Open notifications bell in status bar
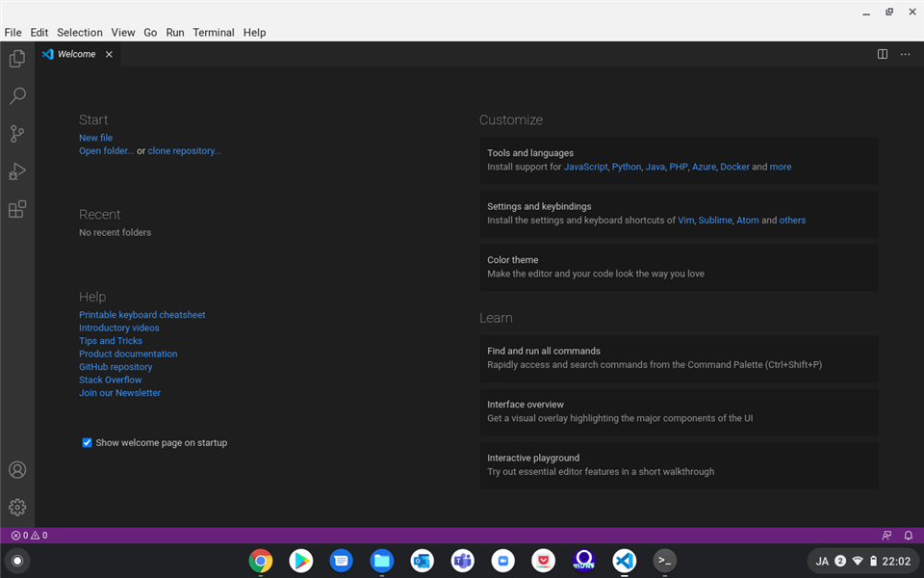 pyautogui.click(x=908, y=536)
